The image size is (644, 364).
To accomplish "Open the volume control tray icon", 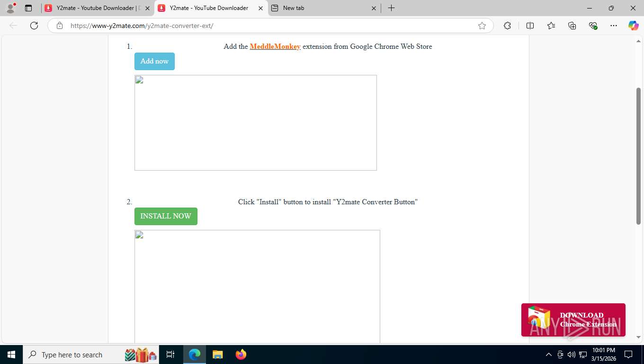I will click(572, 355).
